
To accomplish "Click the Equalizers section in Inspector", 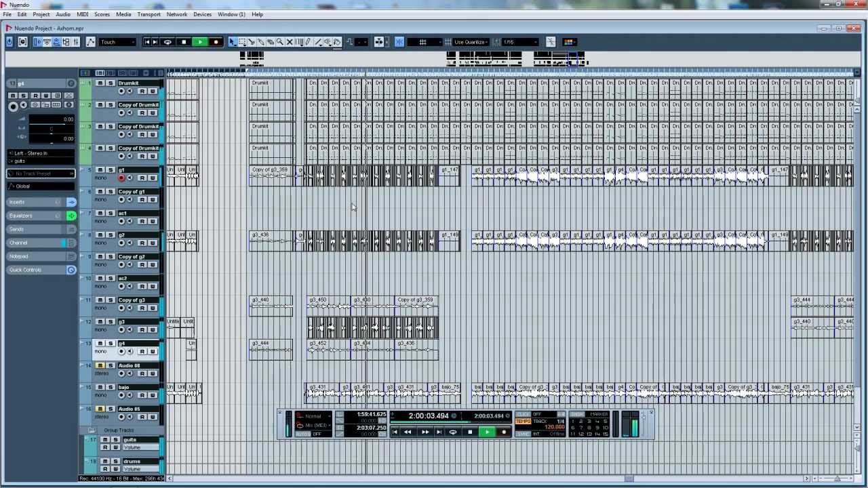I will (x=35, y=216).
